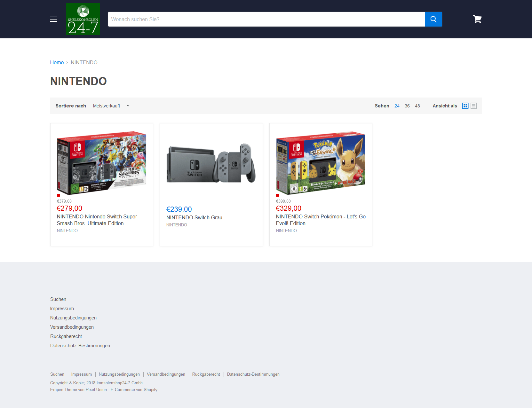532x408 pixels.
Task: Follow the 'E-Commerce von Shopify' link
Action: (x=134, y=389)
